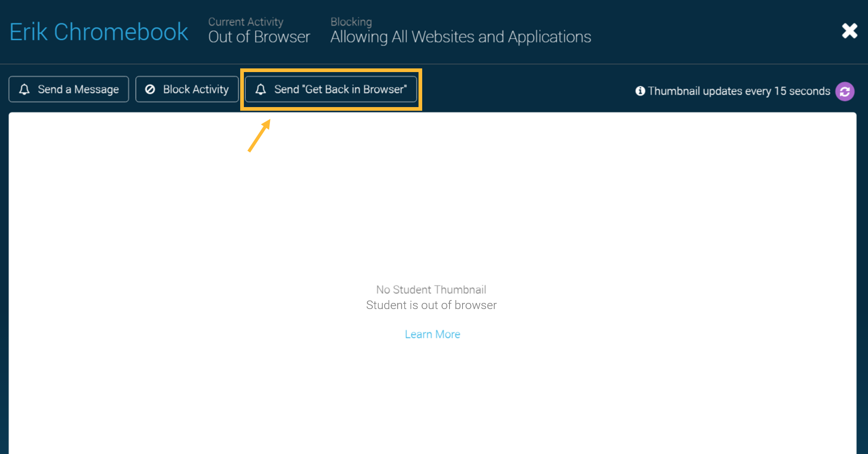Viewport: 868px width, 454px height.
Task: Close the student detail panel with X
Action: pyautogui.click(x=850, y=31)
